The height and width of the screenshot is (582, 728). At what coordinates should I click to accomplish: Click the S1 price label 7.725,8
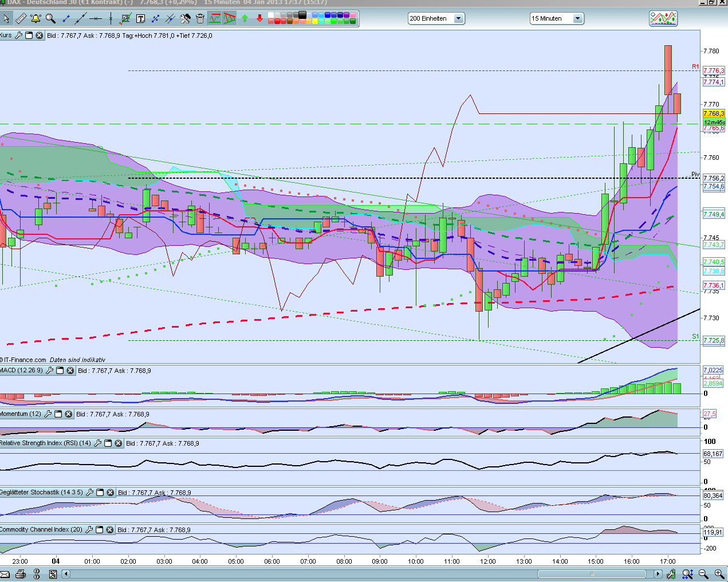714,340
